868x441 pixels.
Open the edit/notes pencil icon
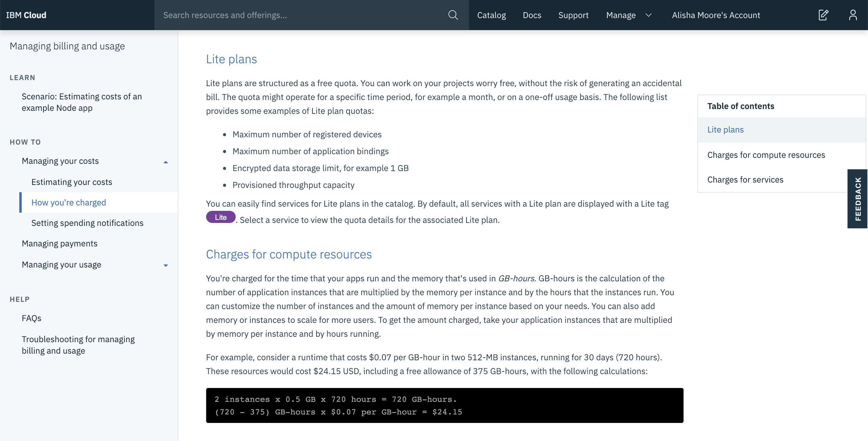pos(823,15)
